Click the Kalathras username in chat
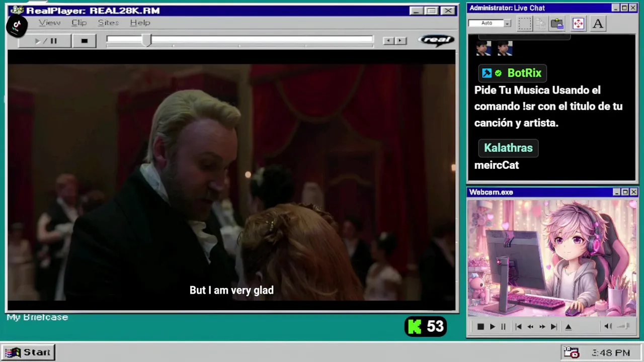Viewport: 644px width, 362px height. (x=508, y=148)
